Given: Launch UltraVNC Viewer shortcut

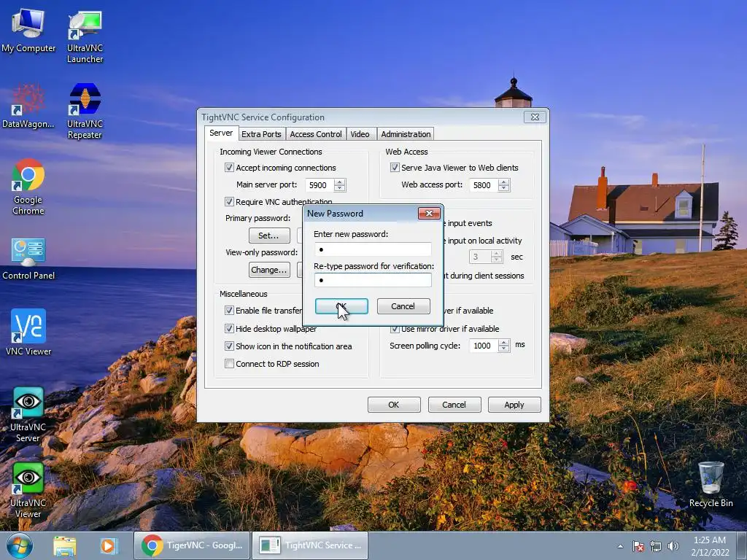Looking at the screenshot, I should (x=28, y=491).
